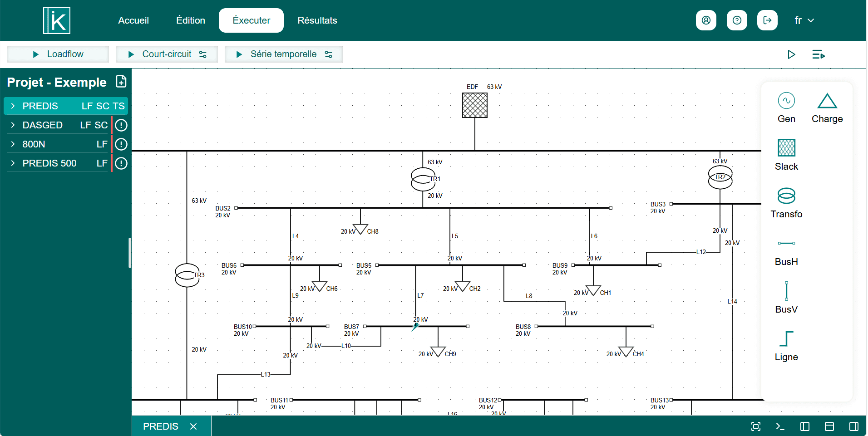Select the Charge load tool
Screen dimensions: 868x436
click(827, 108)
